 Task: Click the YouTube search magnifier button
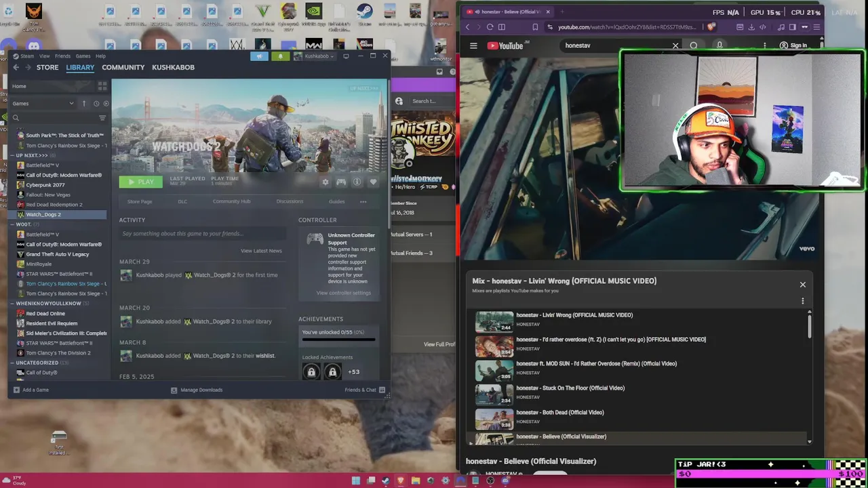pos(694,45)
